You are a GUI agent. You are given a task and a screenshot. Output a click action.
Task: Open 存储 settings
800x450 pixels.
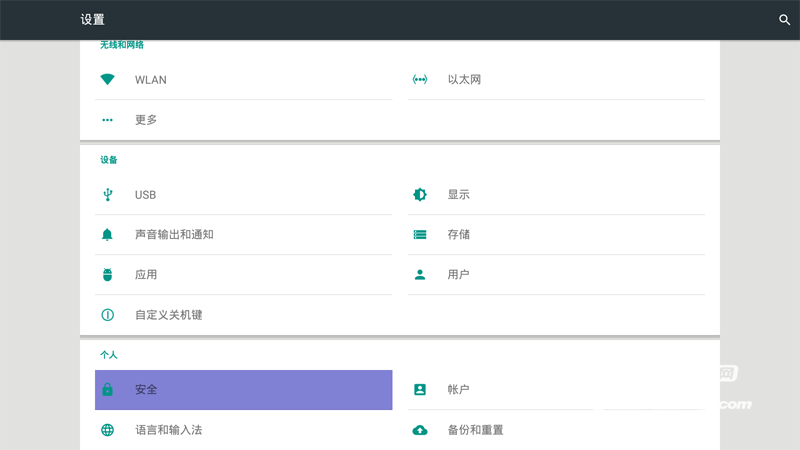pyautogui.click(x=556, y=235)
